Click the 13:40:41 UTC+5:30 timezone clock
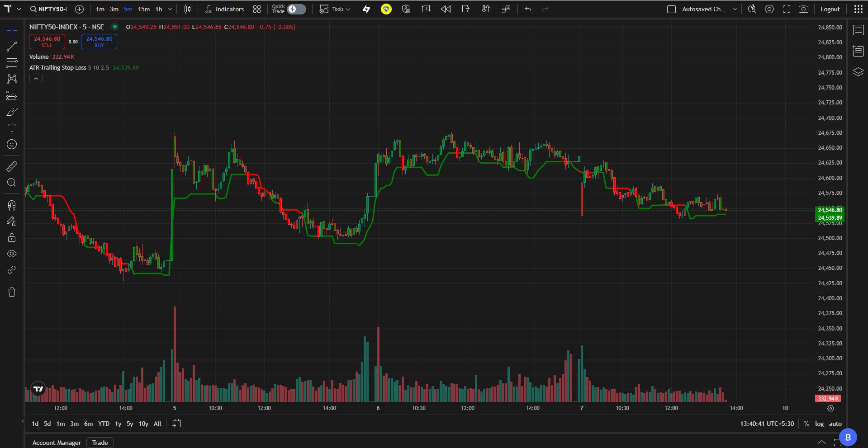The width and height of the screenshot is (868, 448). [767, 424]
